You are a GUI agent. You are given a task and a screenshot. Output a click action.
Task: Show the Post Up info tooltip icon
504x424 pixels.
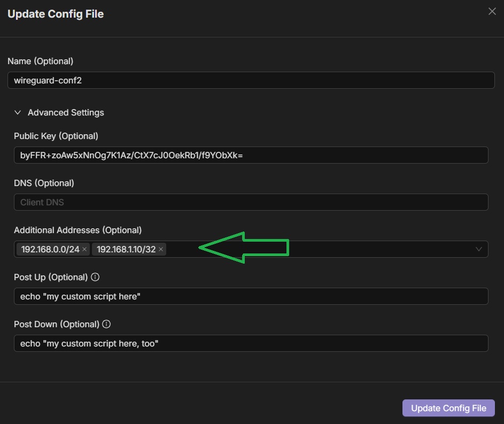(95, 277)
